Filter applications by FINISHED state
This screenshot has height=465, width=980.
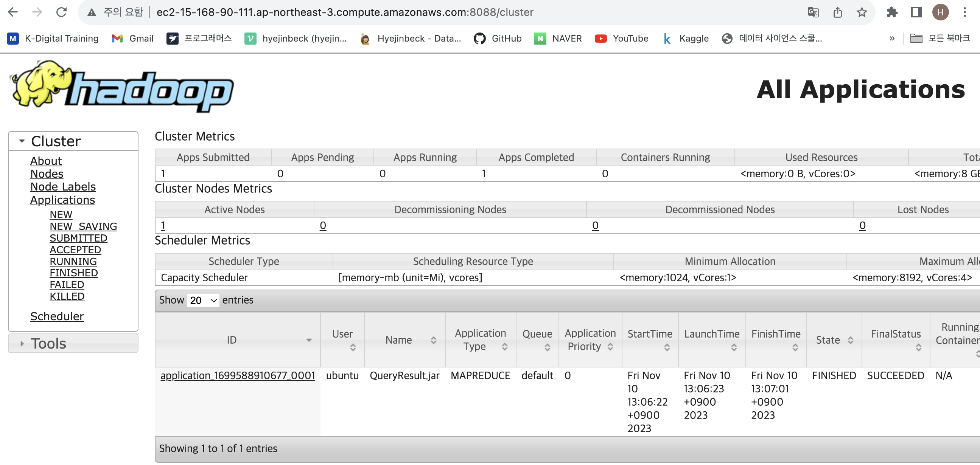73,273
